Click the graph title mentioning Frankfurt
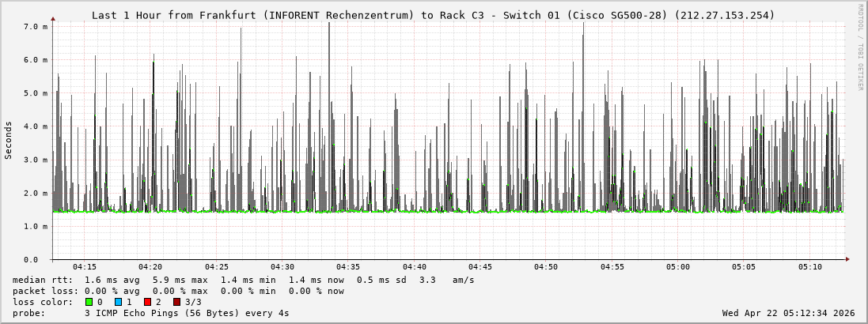The width and height of the screenshot is (868, 324). point(433,15)
